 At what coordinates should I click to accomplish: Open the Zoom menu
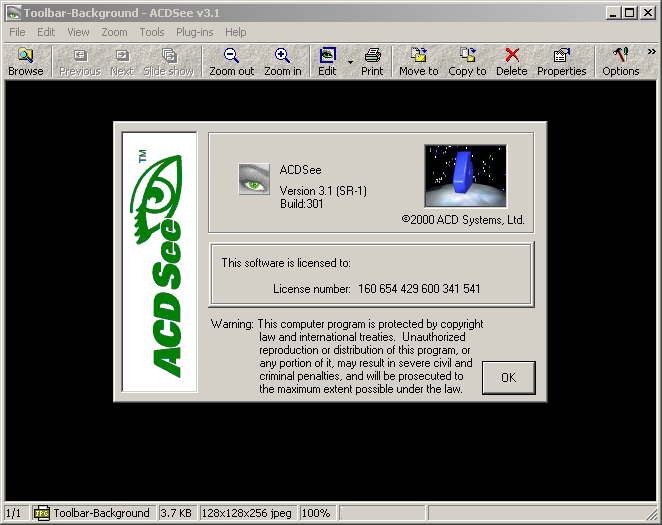114,32
